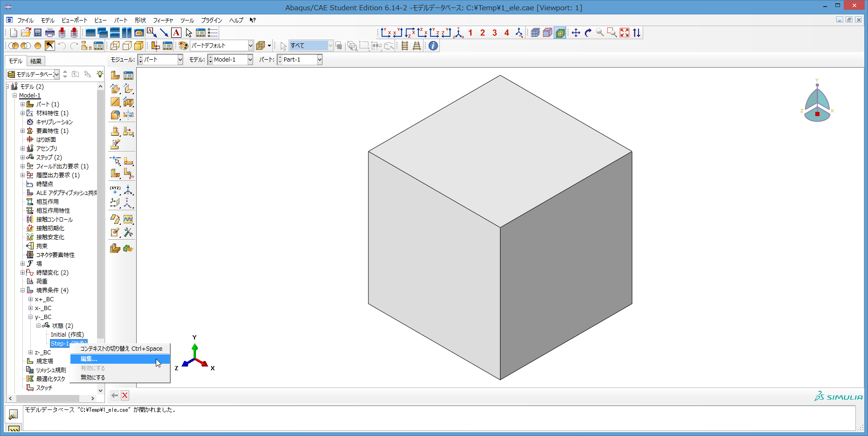
Task: Open the Color Code palette icon
Action: [x=183, y=46]
